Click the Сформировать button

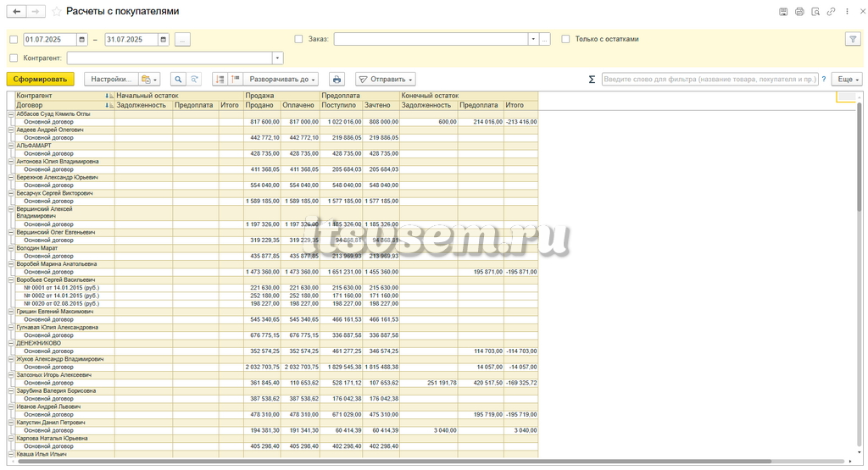pyautogui.click(x=41, y=79)
